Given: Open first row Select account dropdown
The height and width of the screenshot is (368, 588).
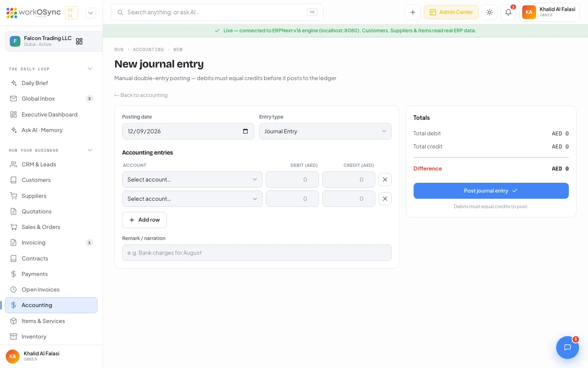Looking at the screenshot, I should [192, 180].
